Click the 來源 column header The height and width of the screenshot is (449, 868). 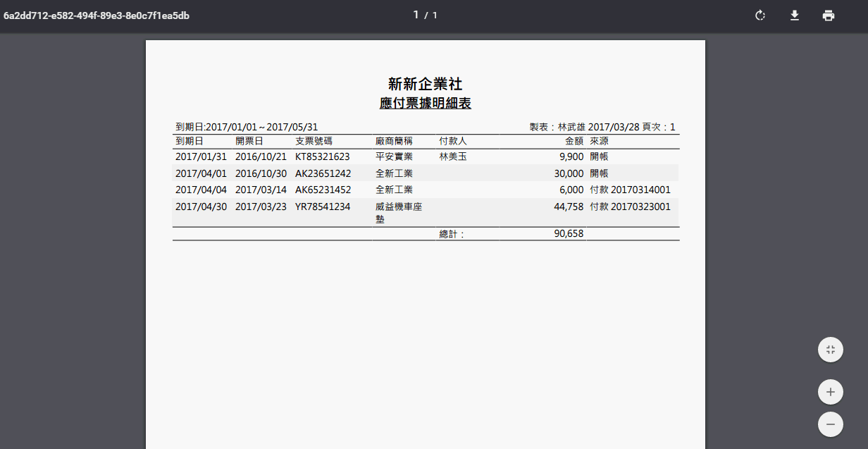600,141
